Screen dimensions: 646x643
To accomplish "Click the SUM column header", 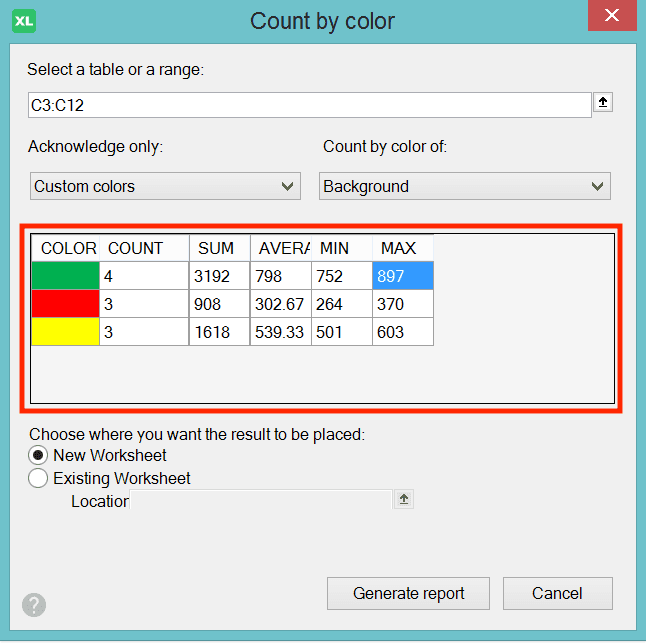I will (x=220, y=248).
